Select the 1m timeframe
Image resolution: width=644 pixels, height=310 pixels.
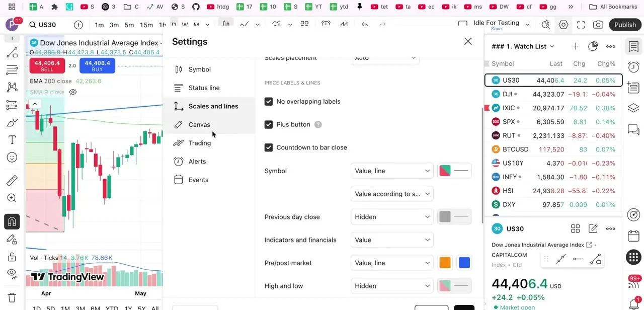(x=99, y=25)
